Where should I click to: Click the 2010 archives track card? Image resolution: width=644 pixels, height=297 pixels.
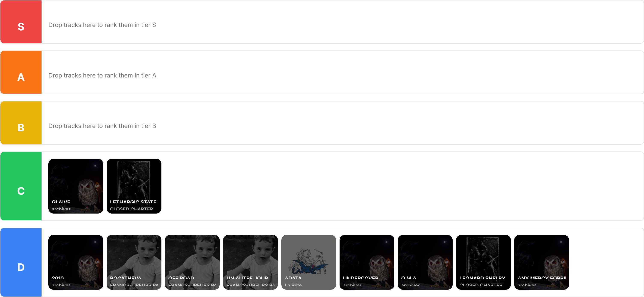(x=76, y=262)
